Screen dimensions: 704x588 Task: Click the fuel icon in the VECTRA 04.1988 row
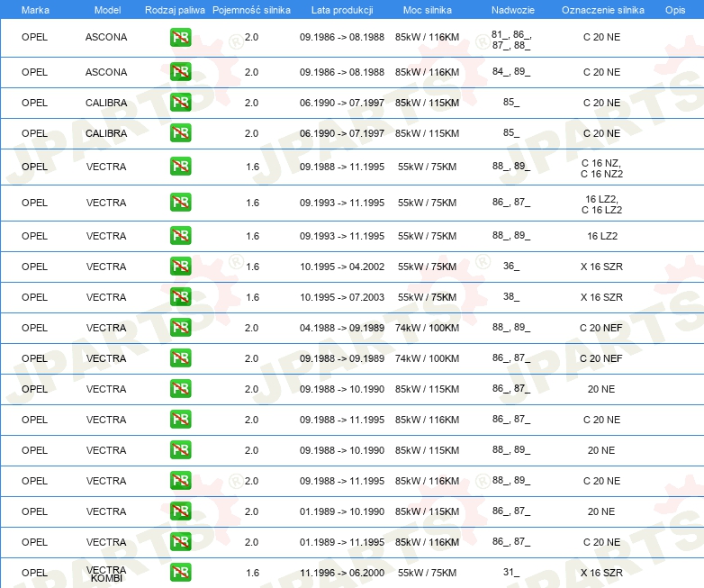[x=180, y=327]
